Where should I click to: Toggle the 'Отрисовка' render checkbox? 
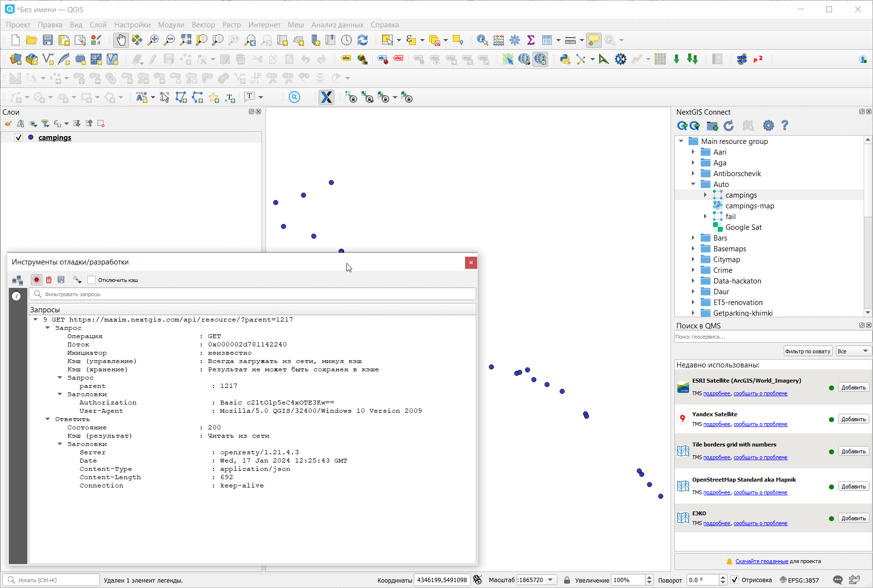point(734,580)
